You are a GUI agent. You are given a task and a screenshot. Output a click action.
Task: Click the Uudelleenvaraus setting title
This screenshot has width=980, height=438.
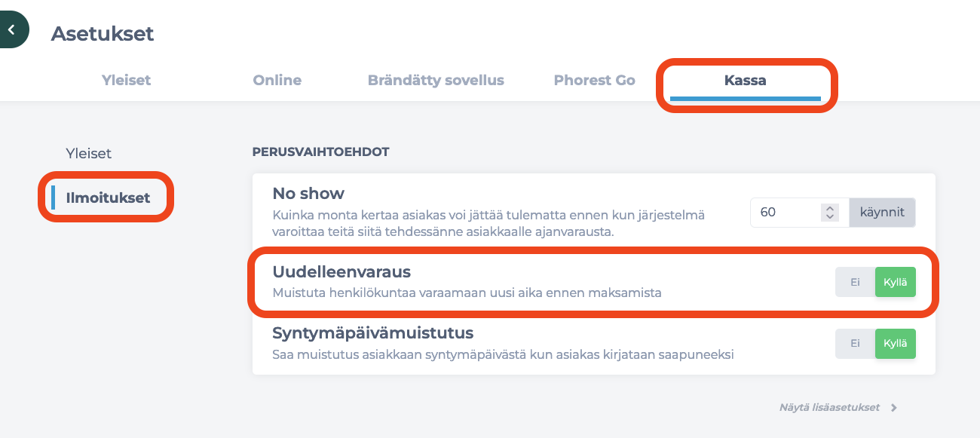pos(341,272)
